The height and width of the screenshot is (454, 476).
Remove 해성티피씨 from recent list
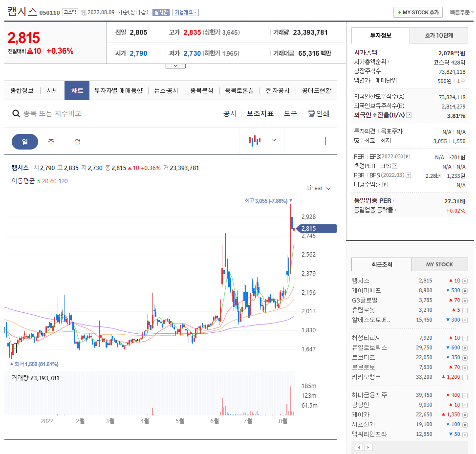[x=465, y=338]
